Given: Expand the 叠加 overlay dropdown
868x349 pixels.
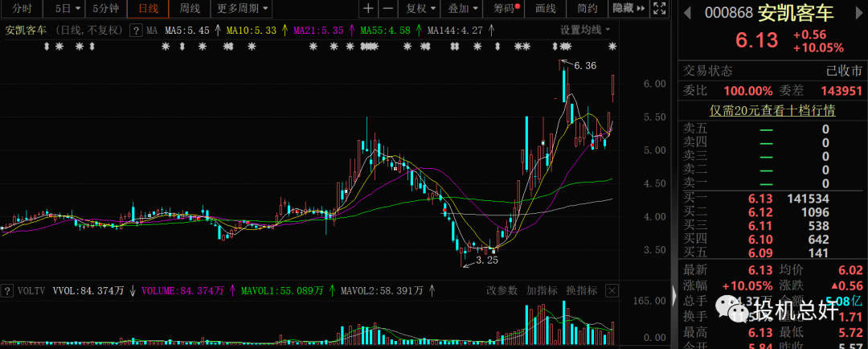Looking at the screenshot, I should (463, 9).
